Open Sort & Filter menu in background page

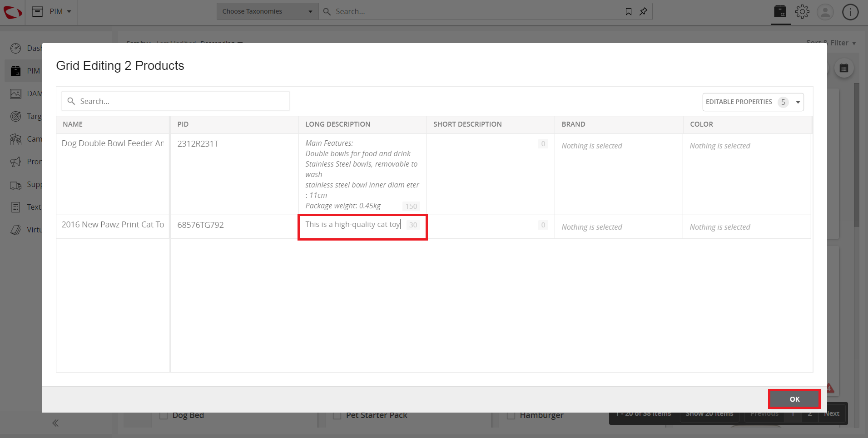[831, 43]
